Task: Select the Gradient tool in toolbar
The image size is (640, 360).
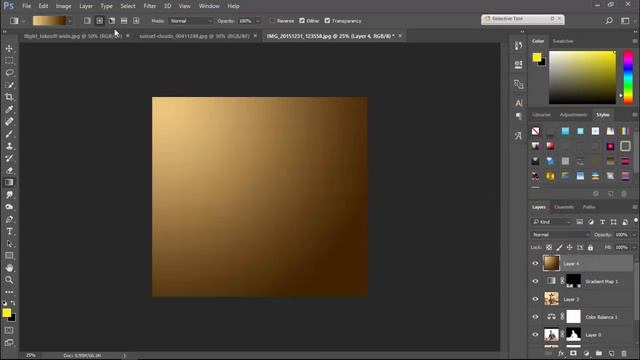Action: (x=9, y=182)
